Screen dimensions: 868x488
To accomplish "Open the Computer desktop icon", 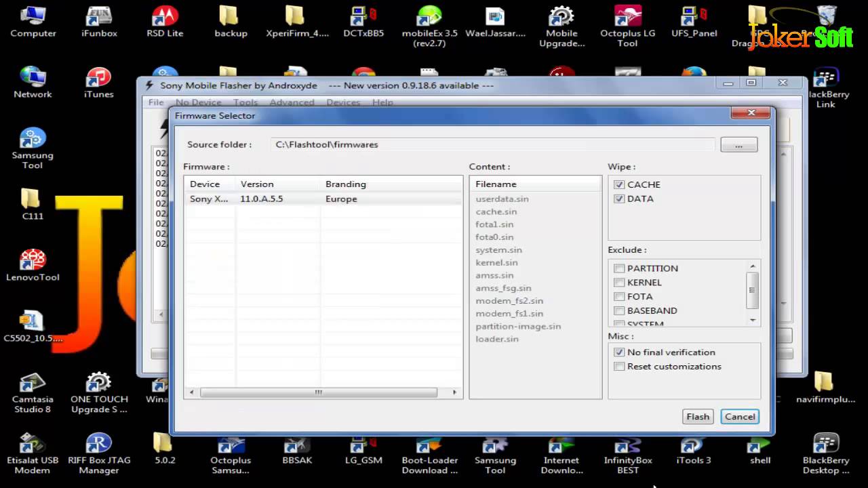I will click(33, 22).
